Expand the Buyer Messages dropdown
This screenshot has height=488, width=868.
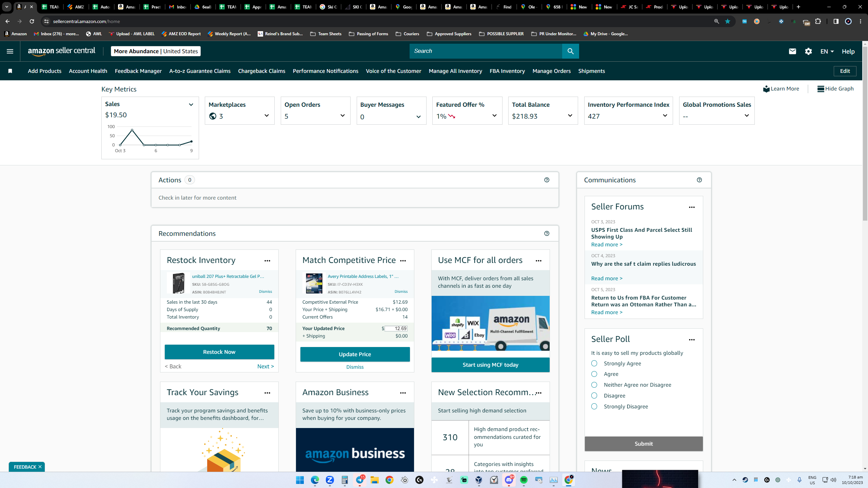[418, 117]
